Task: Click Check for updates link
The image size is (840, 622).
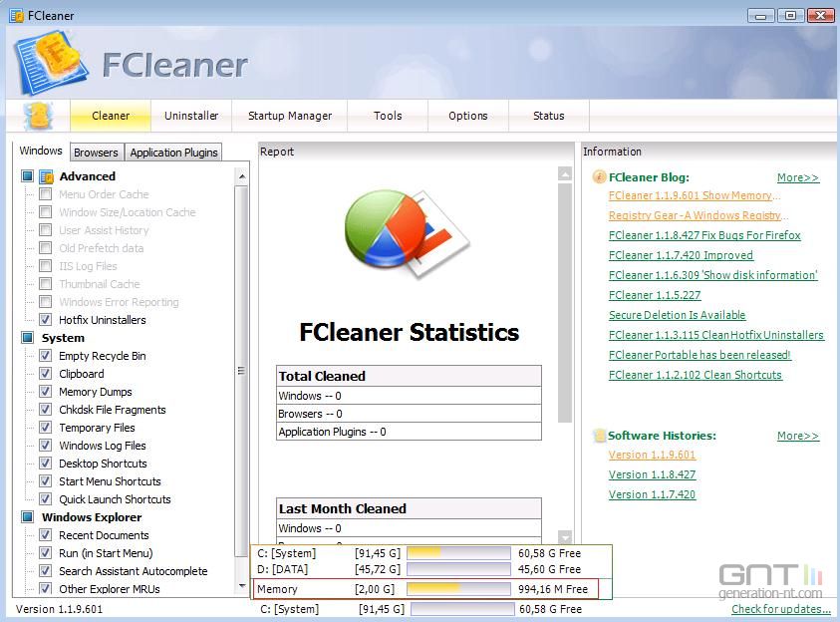Action: point(781,609)
